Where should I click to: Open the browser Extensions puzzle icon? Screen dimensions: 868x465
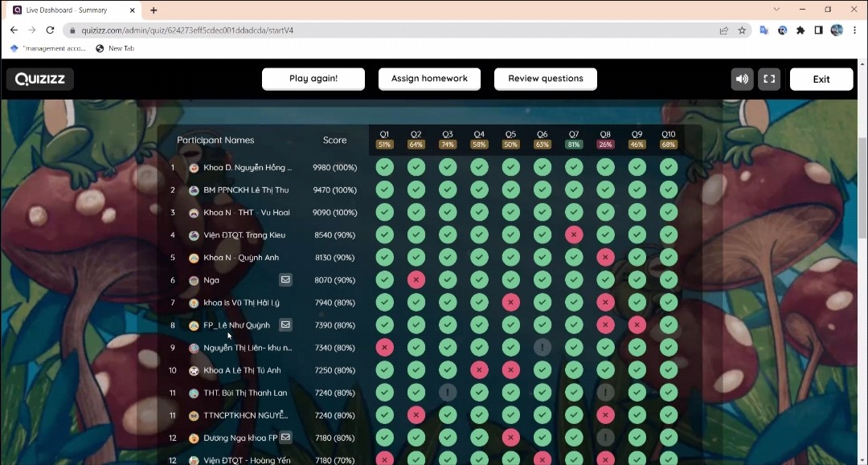(x=800, y=31)
